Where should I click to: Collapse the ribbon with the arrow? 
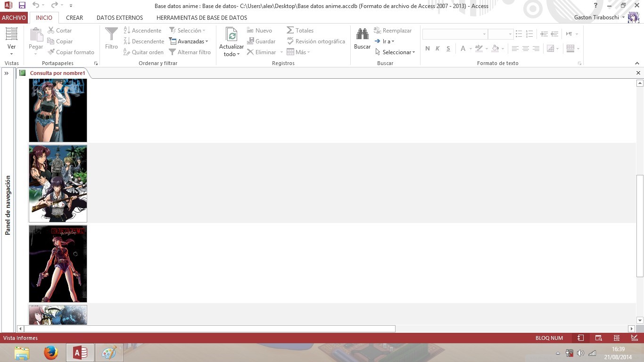click(x=637, y=63)
